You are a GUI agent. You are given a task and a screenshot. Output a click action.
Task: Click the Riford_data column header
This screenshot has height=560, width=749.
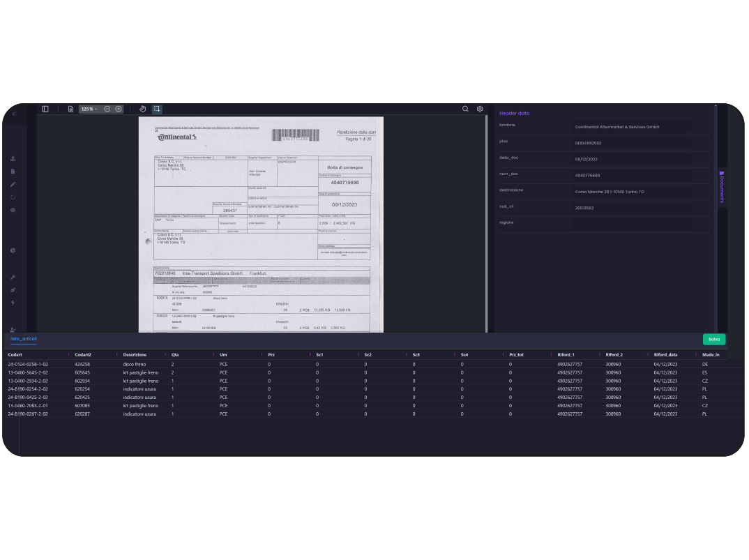click(665, 355)
